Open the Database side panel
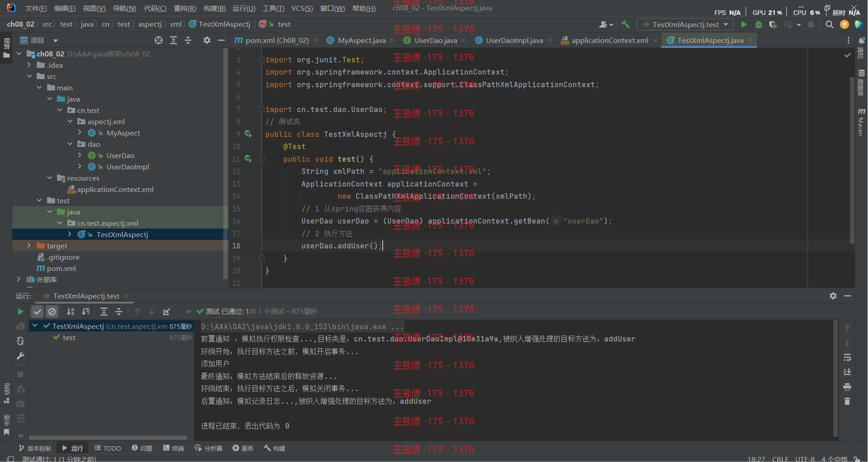This screenshot has width=868, height=462. [x=861, y=83]
